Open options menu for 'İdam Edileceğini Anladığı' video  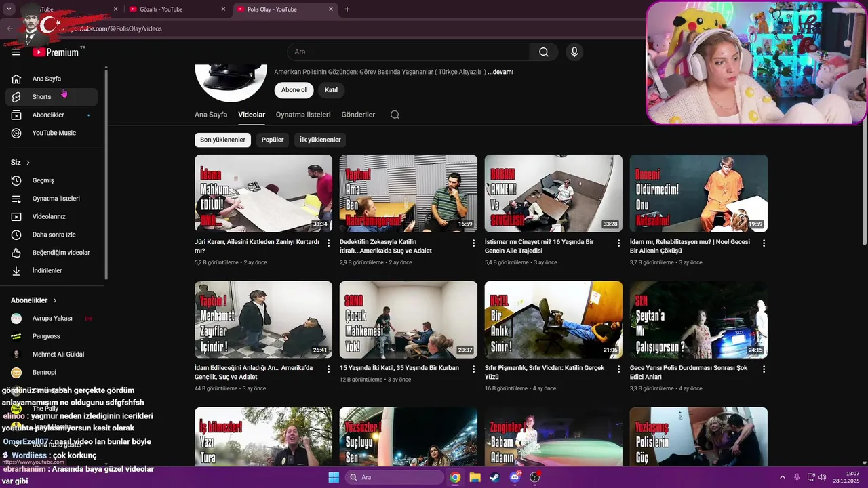pyautogui.click(x=329, y=369)
